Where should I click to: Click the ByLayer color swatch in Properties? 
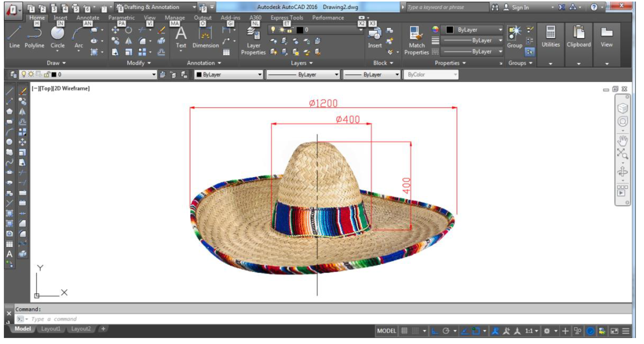[450, 30]
